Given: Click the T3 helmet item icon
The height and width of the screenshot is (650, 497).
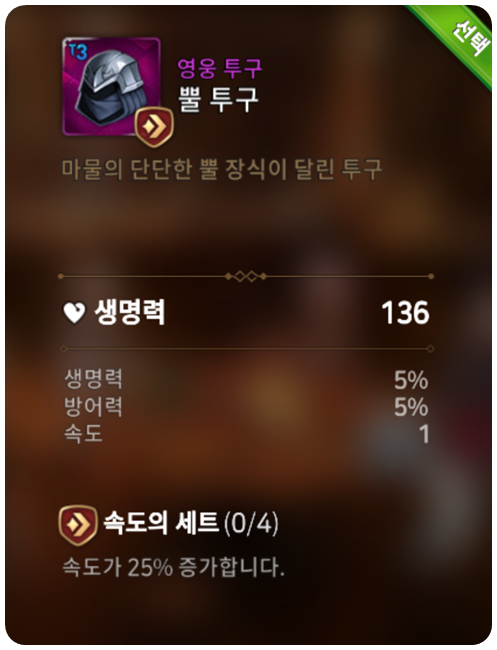Looking at the screenshot, I should 111,87.
